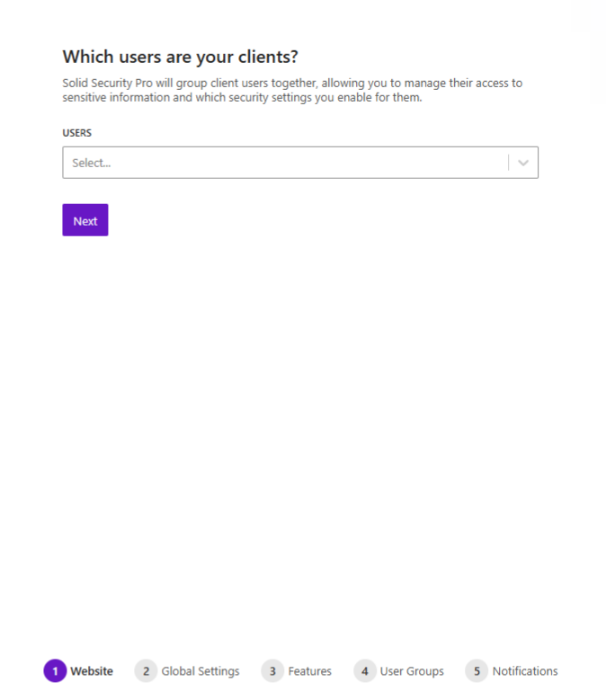Select the step 3 number circle
Screen dimensions: 606x700
(272, 671)
